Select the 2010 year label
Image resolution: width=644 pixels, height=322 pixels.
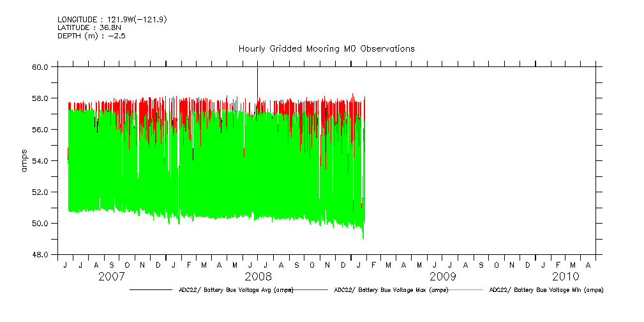coord(565,277)
